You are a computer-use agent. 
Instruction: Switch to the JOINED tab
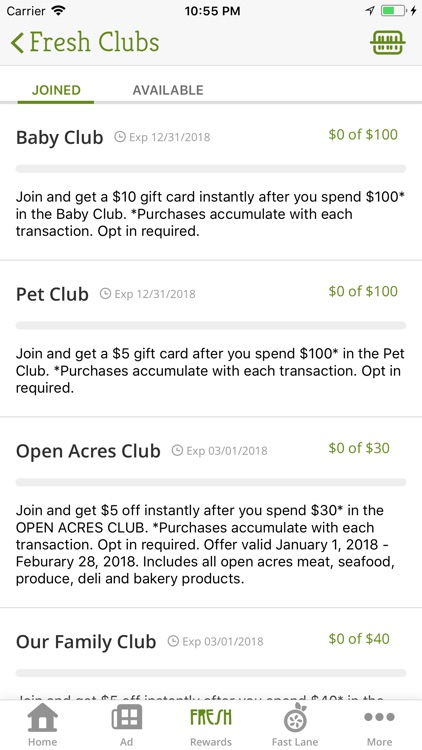pos(56,90)
